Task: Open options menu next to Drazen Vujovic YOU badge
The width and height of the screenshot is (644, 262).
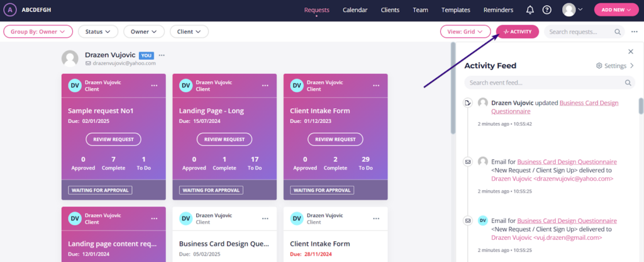Action: 162,55
